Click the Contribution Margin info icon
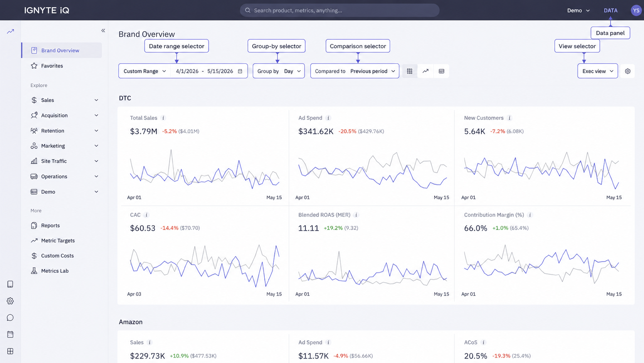The image size is (644, 363). click(530, 215)
